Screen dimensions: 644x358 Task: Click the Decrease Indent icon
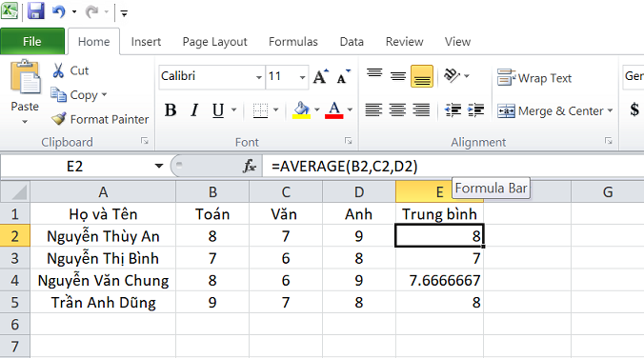tap(453, 109)
